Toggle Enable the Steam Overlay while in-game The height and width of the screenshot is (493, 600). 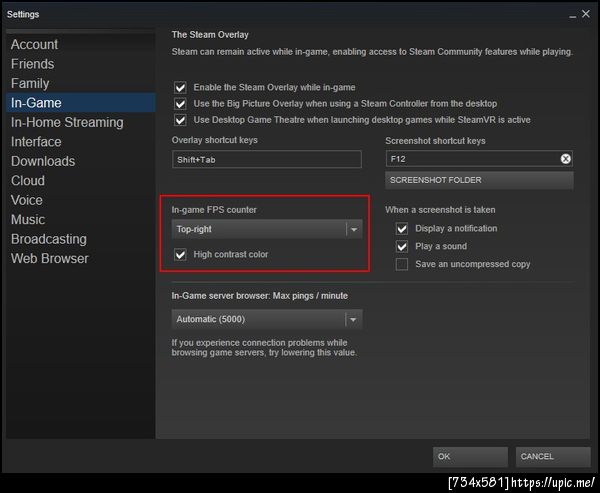180,88
